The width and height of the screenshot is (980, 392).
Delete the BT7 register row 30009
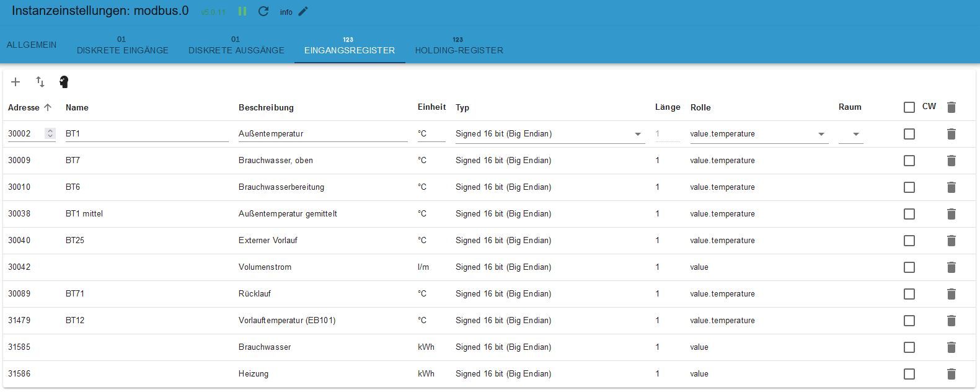click(951, 161)
